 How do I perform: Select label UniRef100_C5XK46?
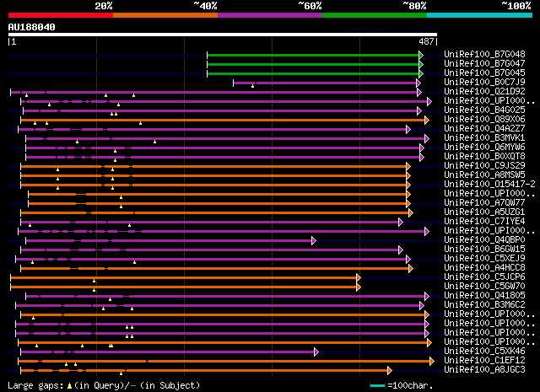(x=484, y=351)
